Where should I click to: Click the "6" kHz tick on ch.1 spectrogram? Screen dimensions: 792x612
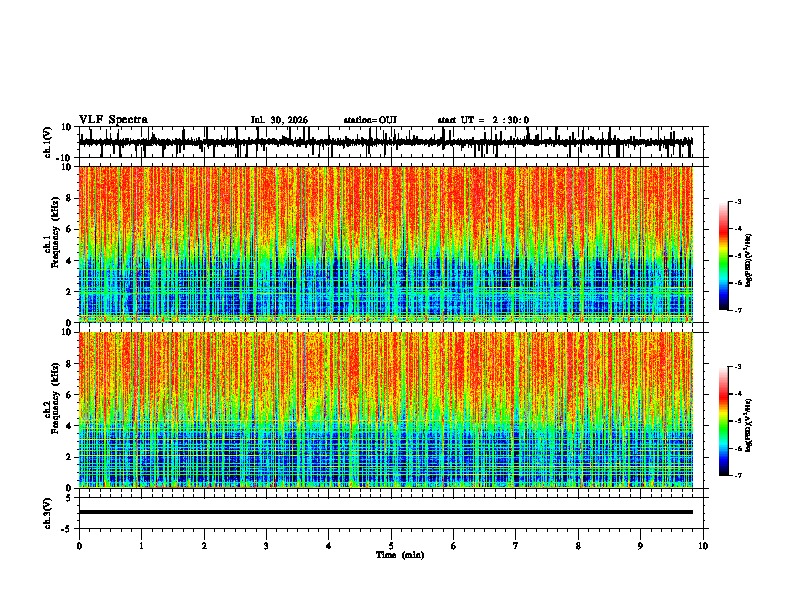point(69,229)
